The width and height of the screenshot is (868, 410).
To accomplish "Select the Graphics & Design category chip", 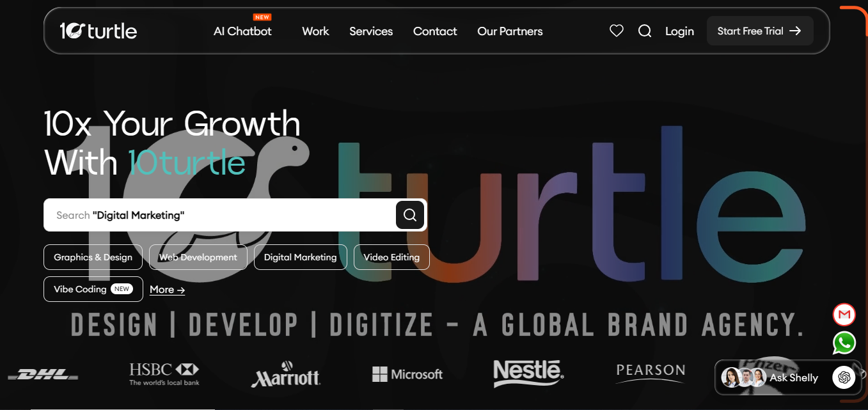I will coord(93,257).
